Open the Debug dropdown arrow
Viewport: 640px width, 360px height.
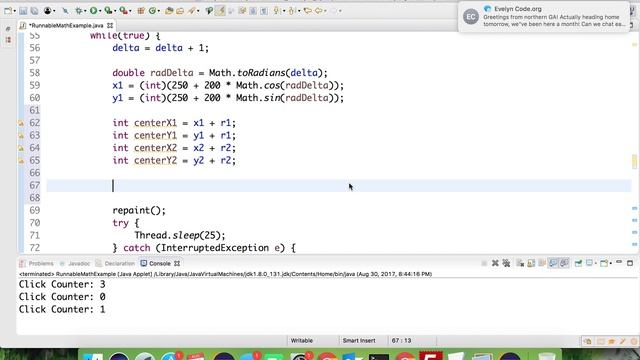[85, 11]
